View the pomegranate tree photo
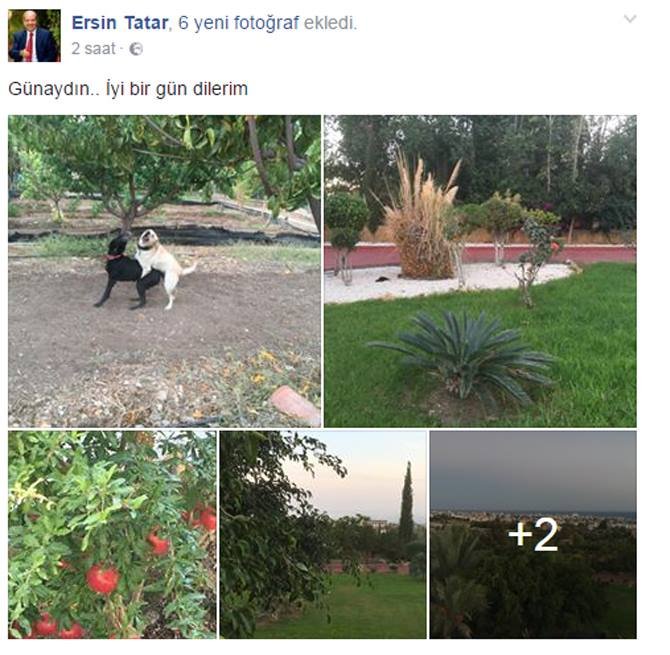Screen dimensions: 670x655 [112, 535]
